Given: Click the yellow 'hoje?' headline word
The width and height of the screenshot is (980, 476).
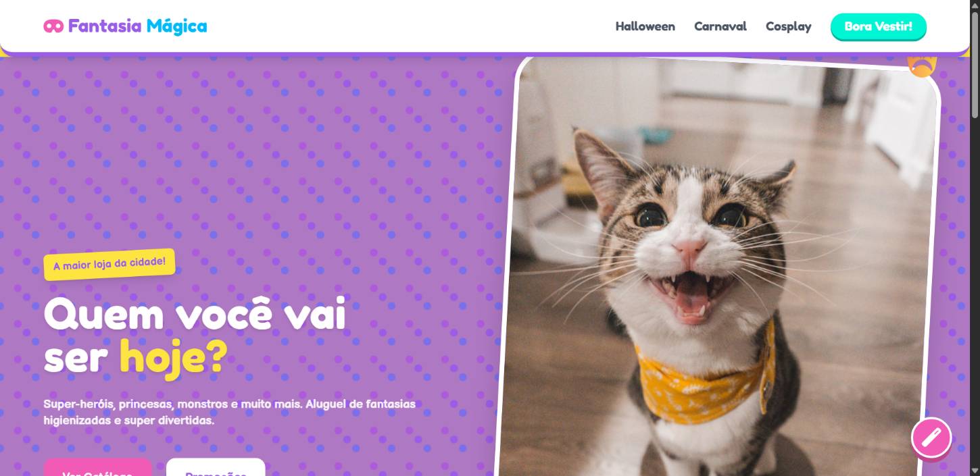Looking at the screenshot, I should (x=174, y=356).
